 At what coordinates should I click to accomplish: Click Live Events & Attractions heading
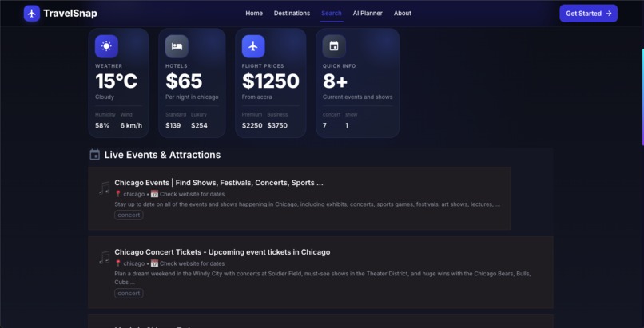tap(162, 155)
